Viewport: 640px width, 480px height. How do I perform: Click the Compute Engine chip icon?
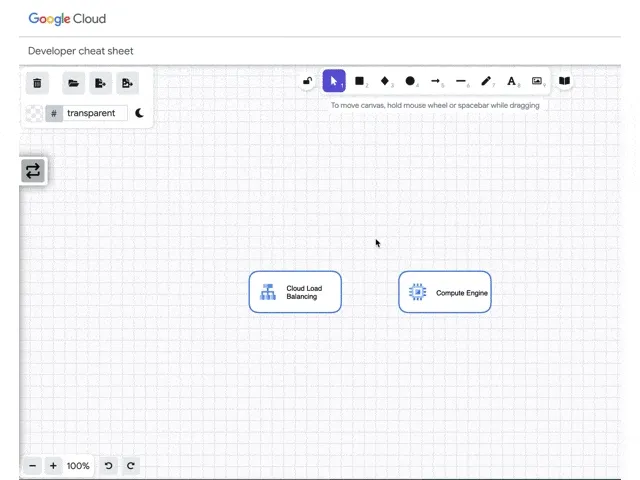click(418, 292)
